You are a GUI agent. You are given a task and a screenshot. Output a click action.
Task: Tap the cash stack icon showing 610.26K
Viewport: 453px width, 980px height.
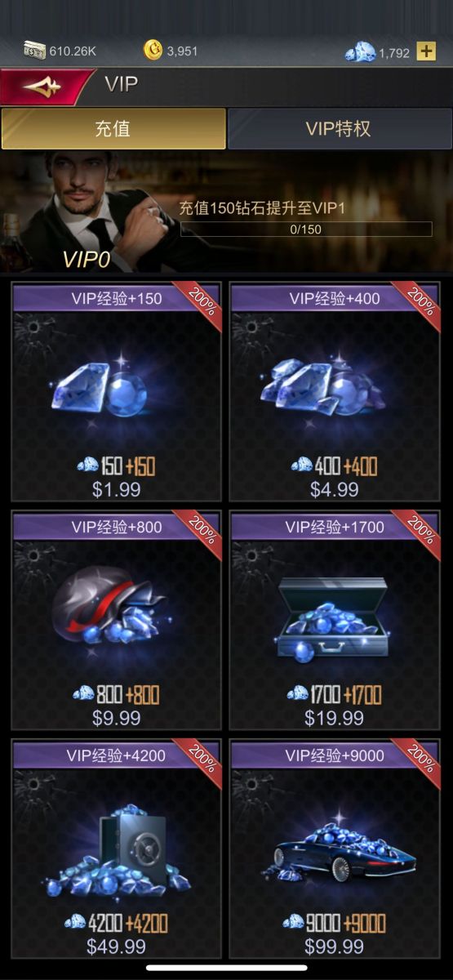pos(34,51)
